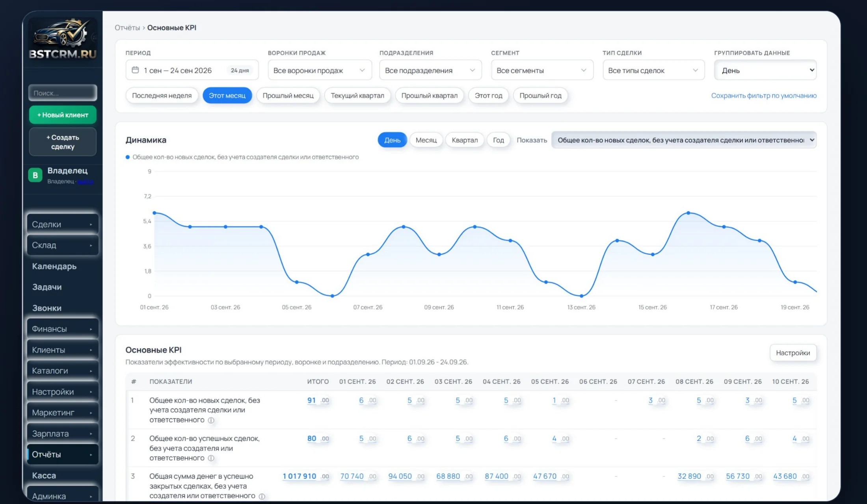Expand the Маркетинг sidebar menu

click(x=63, y=412)
